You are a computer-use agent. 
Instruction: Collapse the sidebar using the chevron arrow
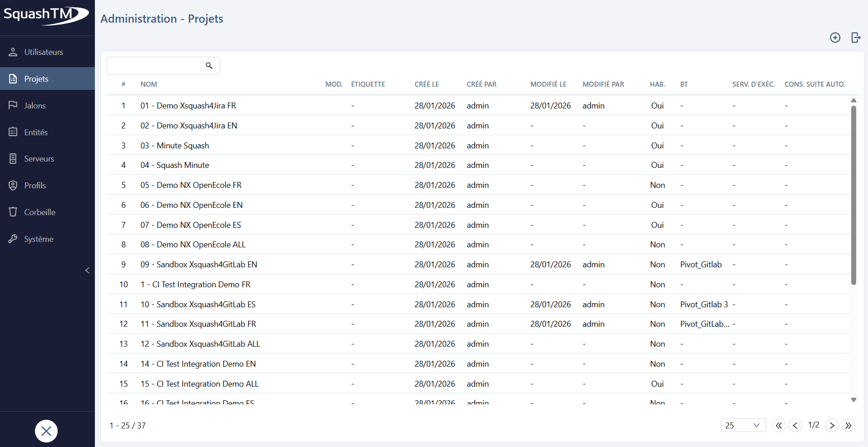pyautogui.click(x=87, y=270)
